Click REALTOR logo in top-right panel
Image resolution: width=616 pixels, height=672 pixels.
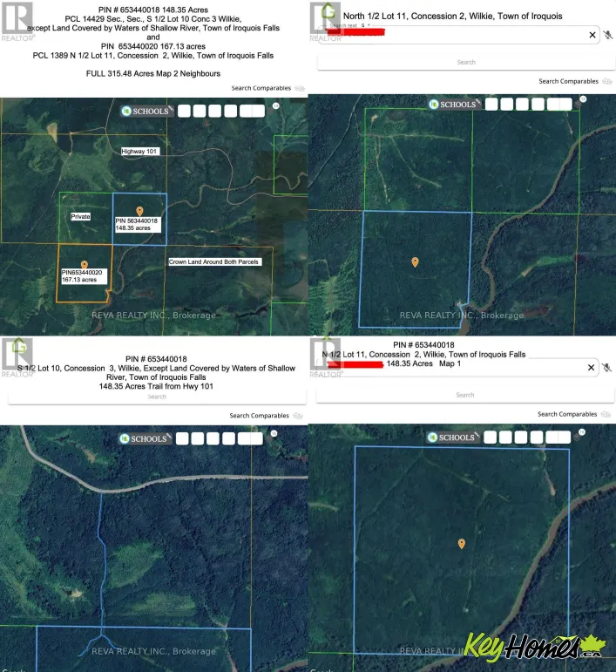(326, 22)
